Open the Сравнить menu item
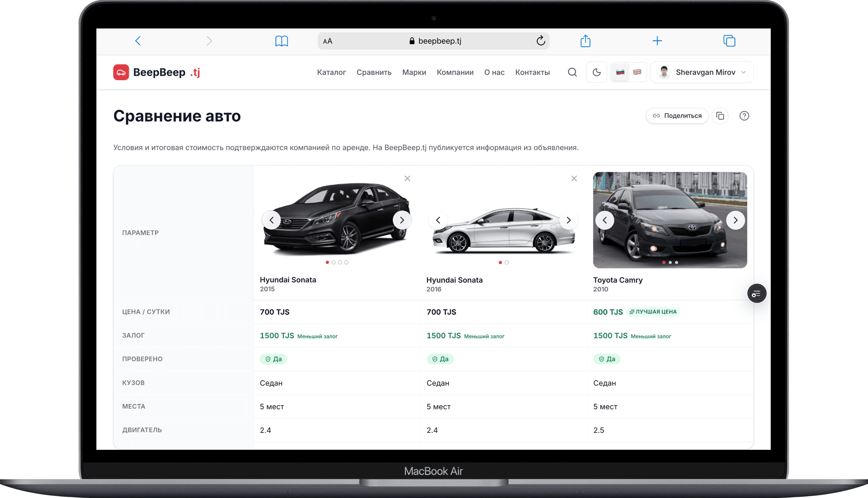The height and width of the screenshot is (498, 868). click(374, 72)
